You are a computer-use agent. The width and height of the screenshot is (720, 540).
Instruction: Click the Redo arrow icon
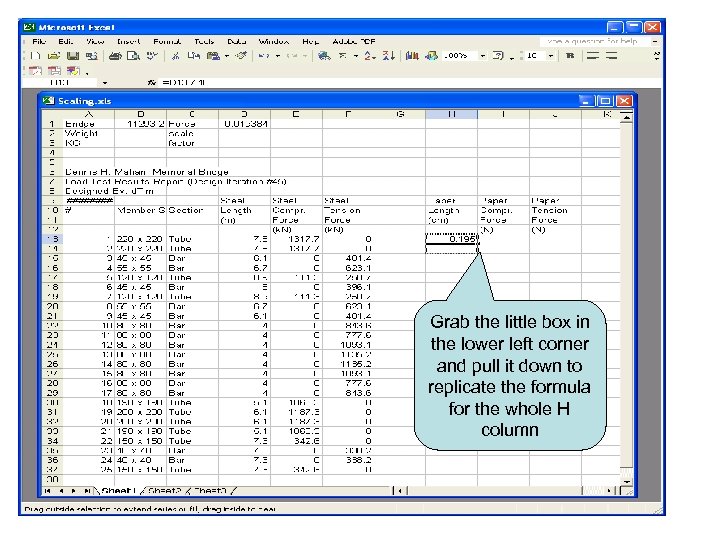click(292, 56)
